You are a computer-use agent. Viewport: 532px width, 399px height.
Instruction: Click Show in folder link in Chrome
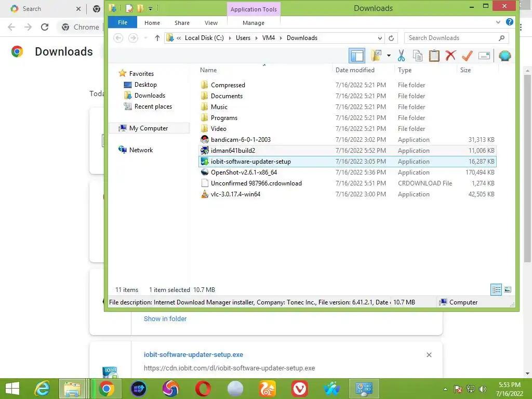click(x=165, y=318)
